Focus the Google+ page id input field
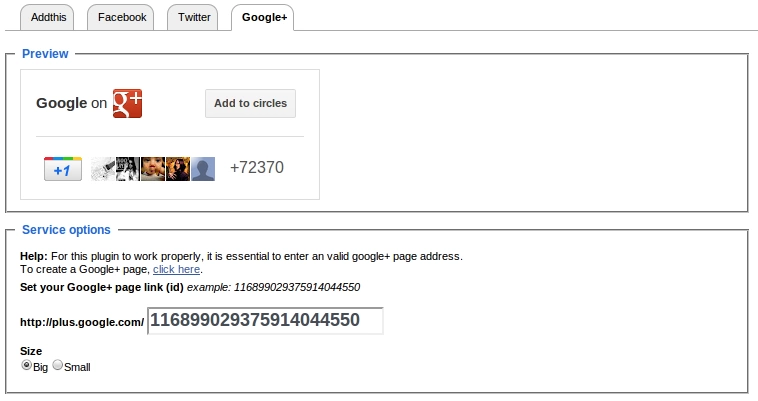 [265, 321]
